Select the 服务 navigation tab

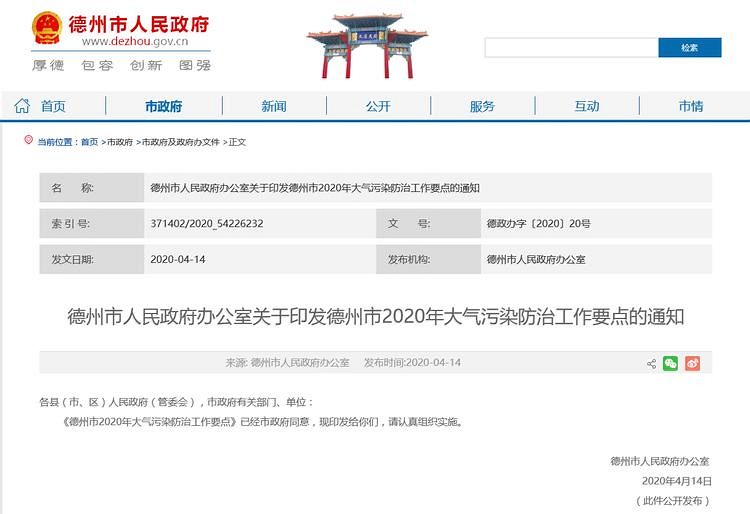[x=482, y=106]
